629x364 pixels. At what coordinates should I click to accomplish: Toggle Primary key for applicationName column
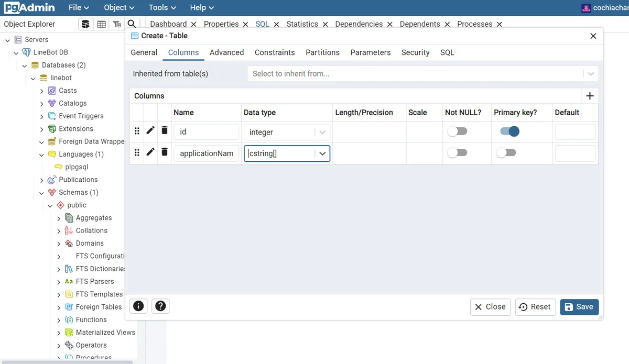[x=506, y=152]
